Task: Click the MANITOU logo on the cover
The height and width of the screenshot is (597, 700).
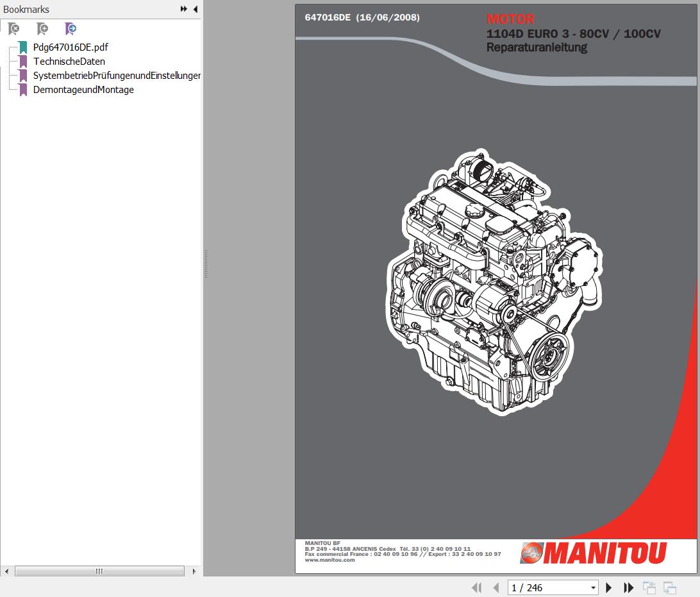Action: [x=594, y=553]
